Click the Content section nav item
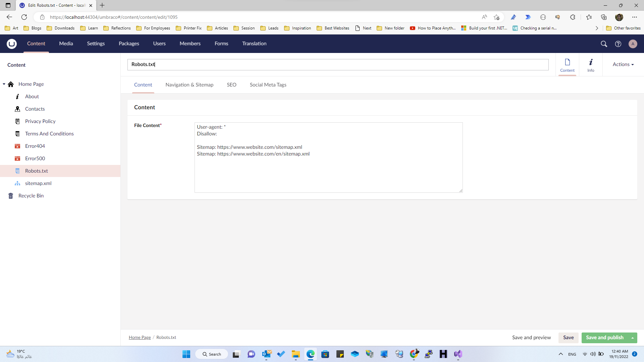The width and height of the screenshot is (644, 362). coord(36,44)
